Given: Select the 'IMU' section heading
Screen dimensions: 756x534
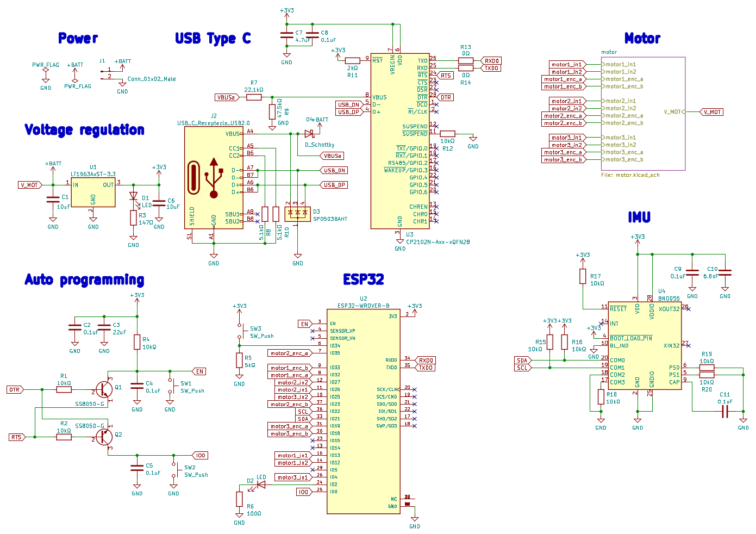Looking at the screenshot, I should click(x=639, y=218).
